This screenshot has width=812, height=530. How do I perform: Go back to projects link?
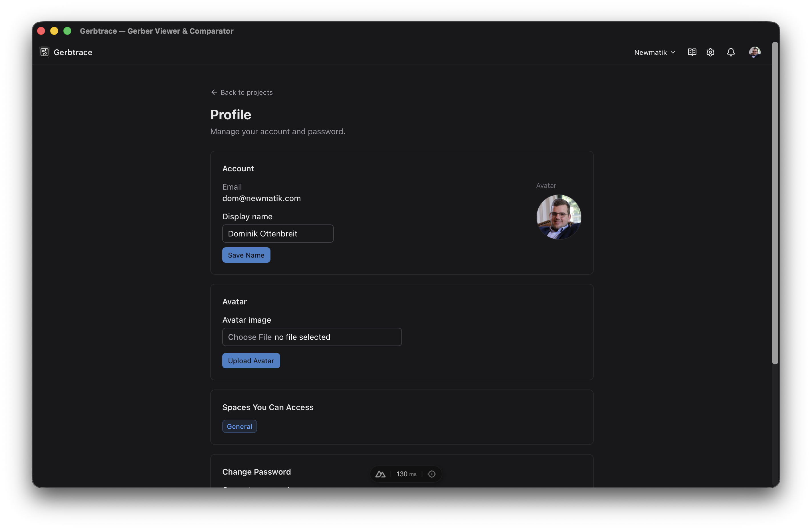242,92
